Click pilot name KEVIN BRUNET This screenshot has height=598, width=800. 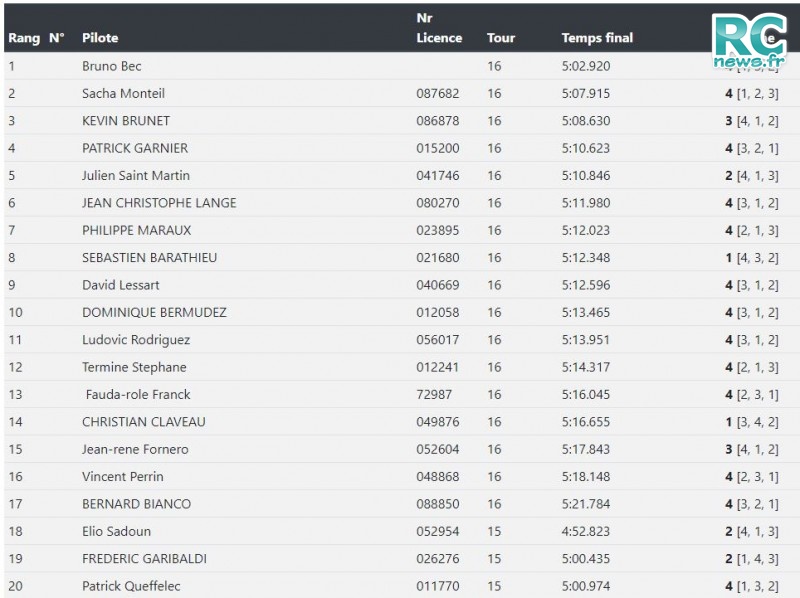126,121
